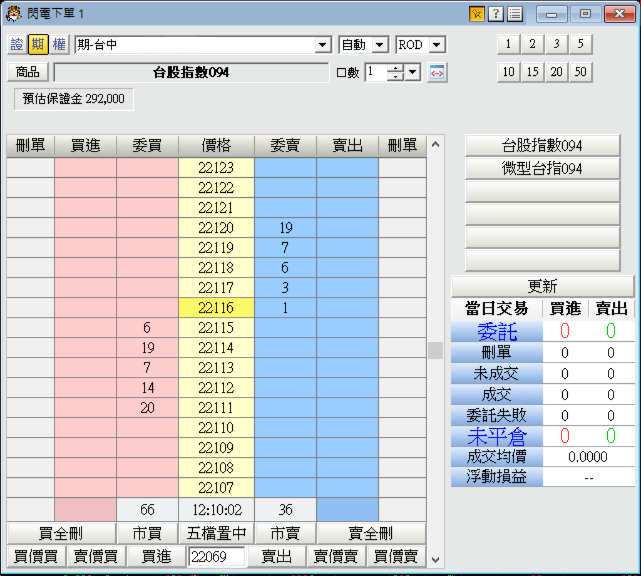Click the 價格 column header
Viewport: 641px width, 576px height.
click(x=216, y=146)
